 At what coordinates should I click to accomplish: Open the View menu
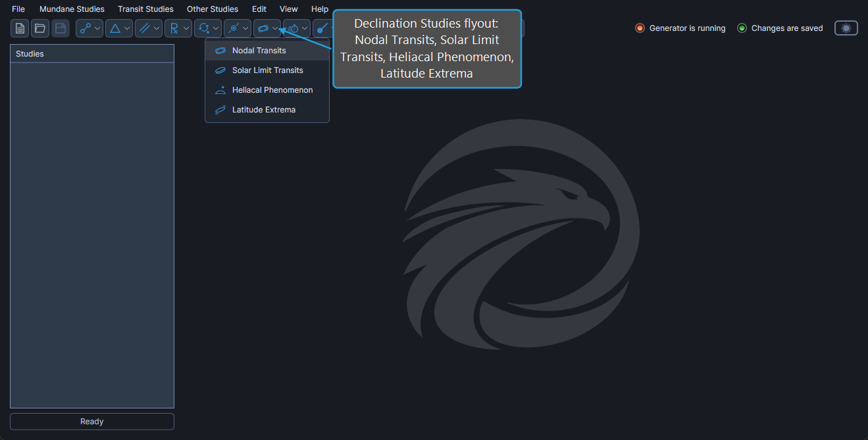point(289,9)
